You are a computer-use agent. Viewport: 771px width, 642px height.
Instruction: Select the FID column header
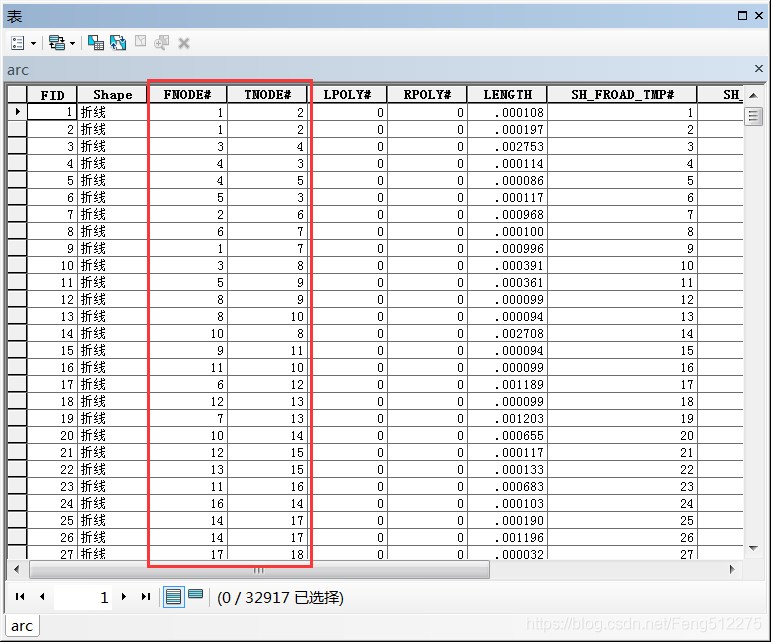tap(52, 95)
